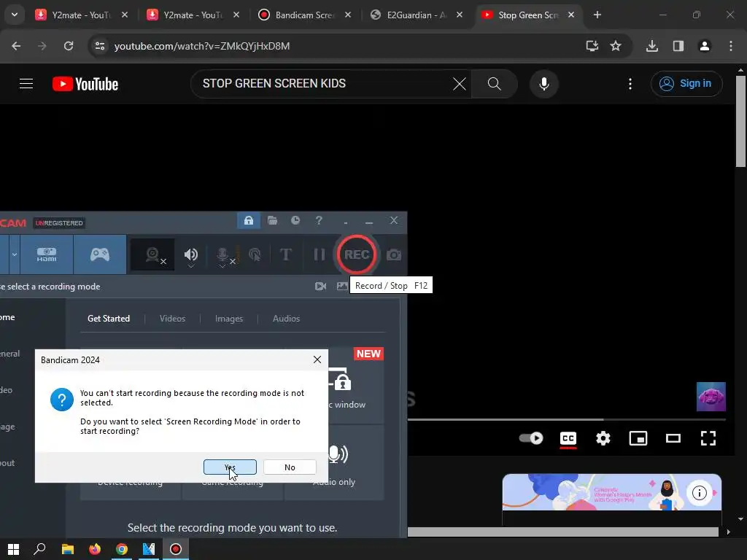Enter full screen on the video
747x560 pixels.
708,438
